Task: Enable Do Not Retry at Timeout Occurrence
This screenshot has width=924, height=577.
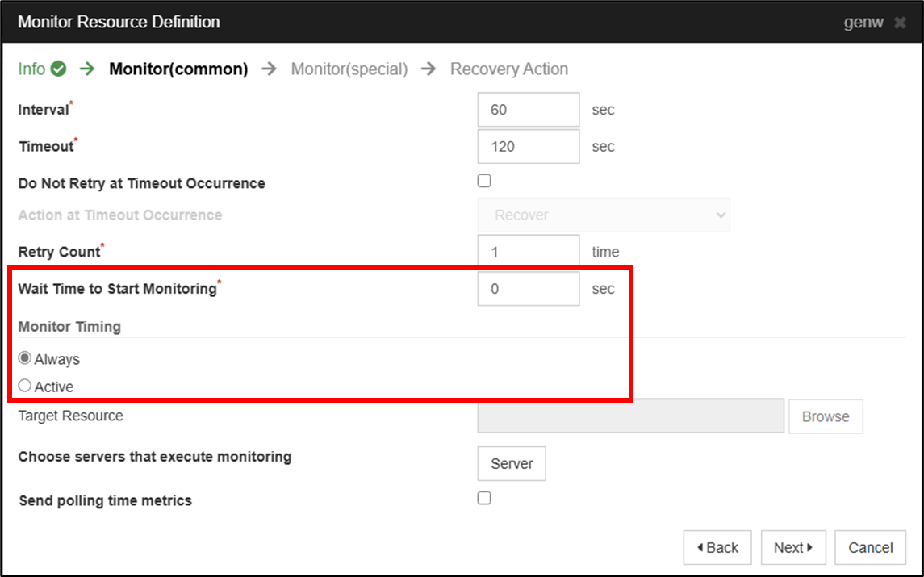Action: (483, 180)
